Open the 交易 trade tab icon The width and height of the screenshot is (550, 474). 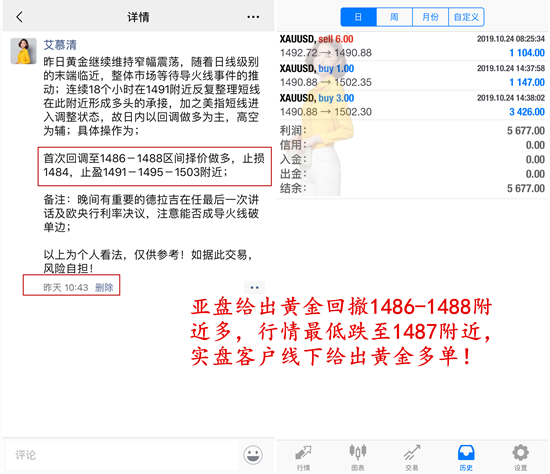[412, 458]
